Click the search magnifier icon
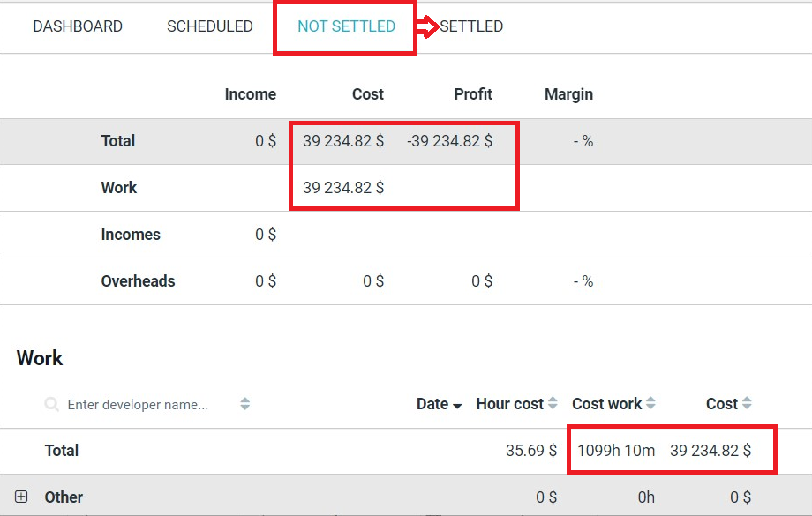This screenshot has width=812, height=516. point(51,404)
